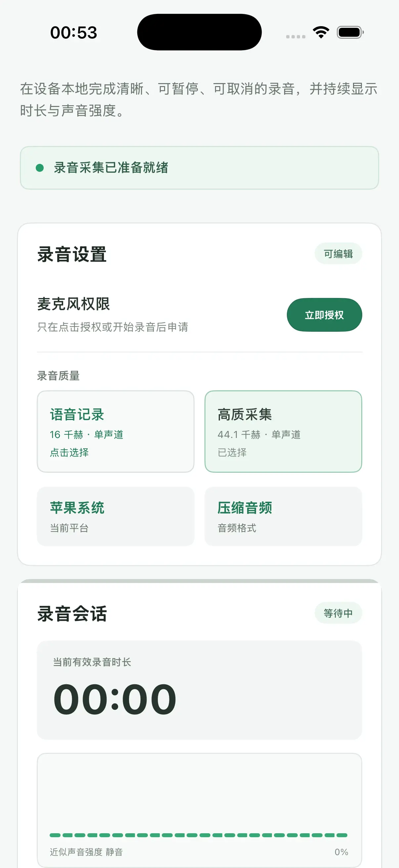Tap the battery icon in status bar
Viewport: 399px width, 868px height.
(350, 32)
